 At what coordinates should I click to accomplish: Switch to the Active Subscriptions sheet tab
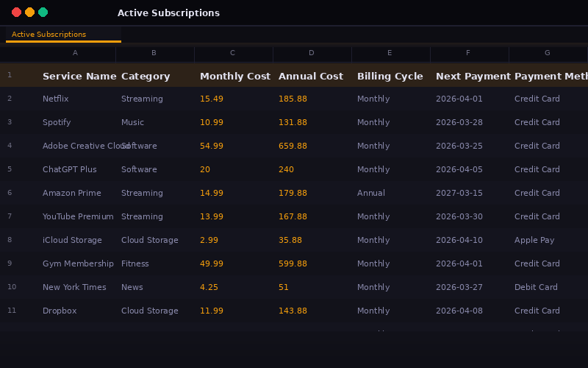[63, 34]
